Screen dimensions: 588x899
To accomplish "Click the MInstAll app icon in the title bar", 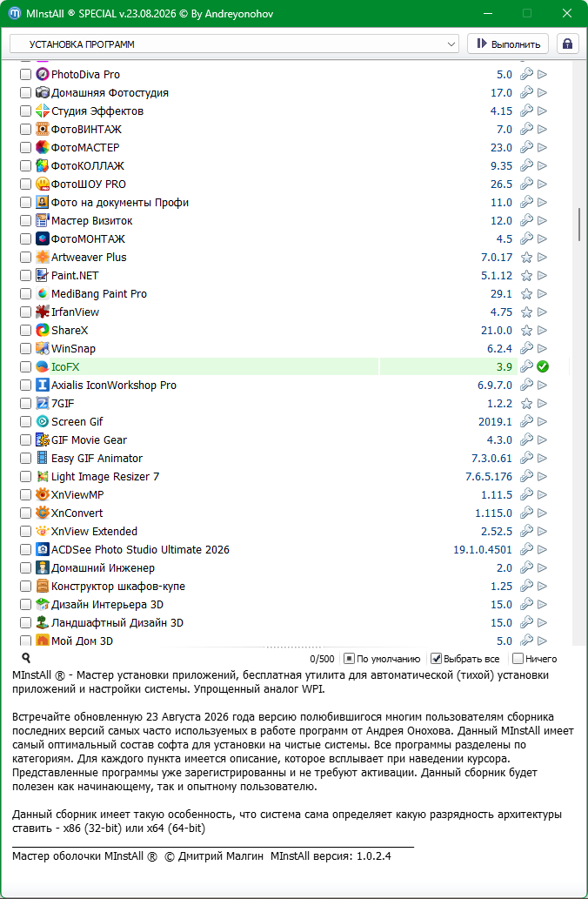I will pos(16,13).
